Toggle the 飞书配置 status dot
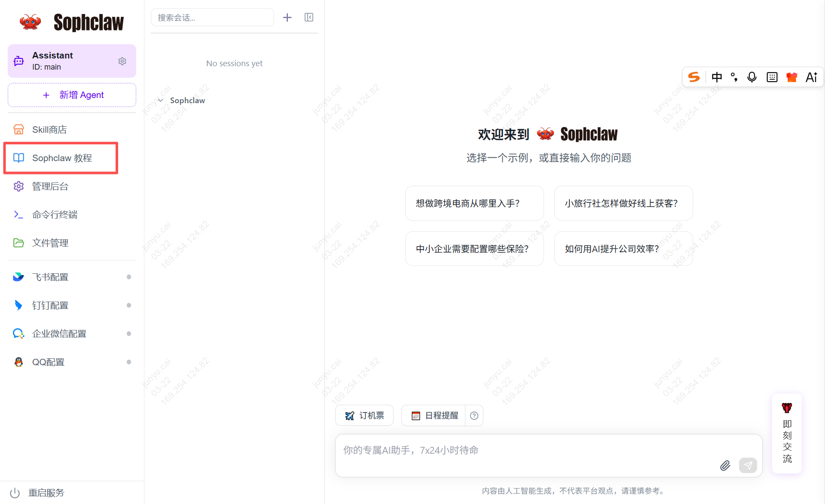Viewport: 825px width, 504px height. pos(128,277)
